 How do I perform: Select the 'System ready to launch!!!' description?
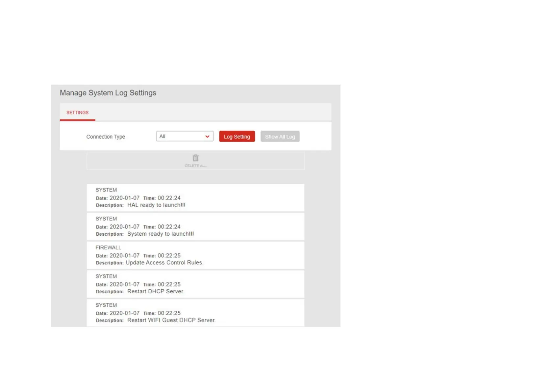161,234
